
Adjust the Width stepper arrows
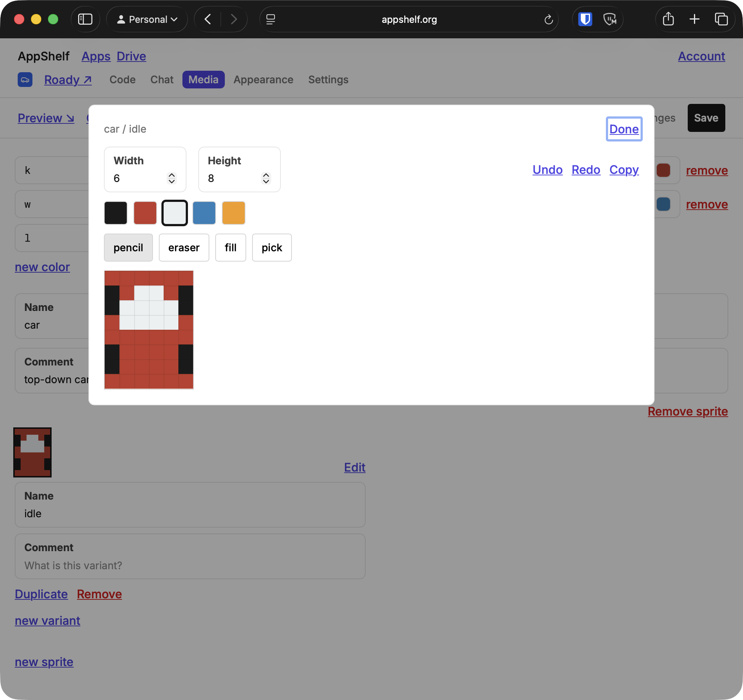point(171,178)
